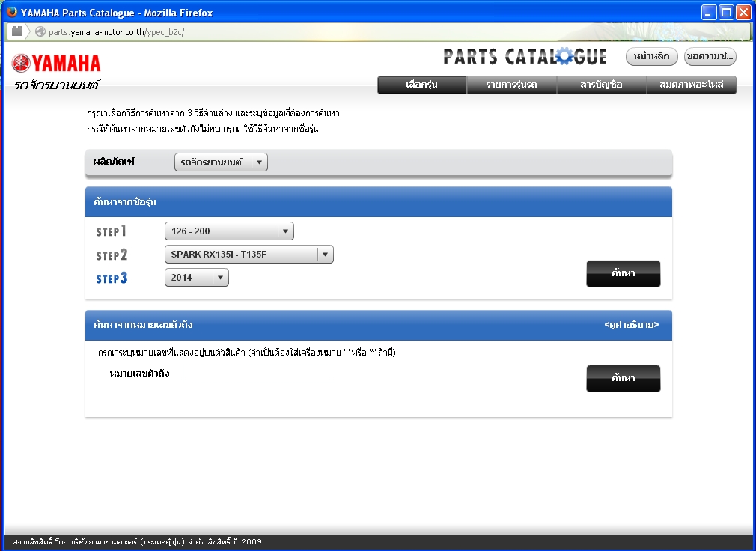The height and width of the screenshot is (551, 756).
Task: Select the เลือกรุ่น tab
Action: tap(422, 85)
